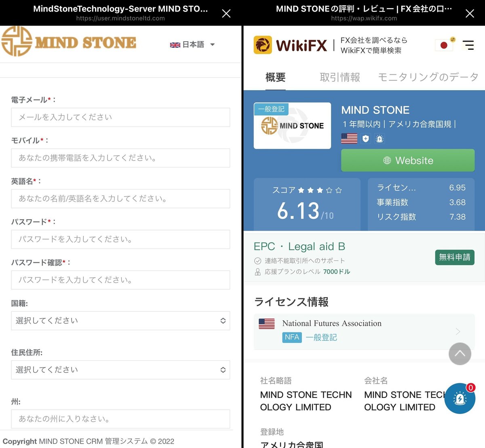Viewport: 485px width, 448px height.
Task: Click the ライセン… 6.95 index row
Action: click(x=421, y=188)
